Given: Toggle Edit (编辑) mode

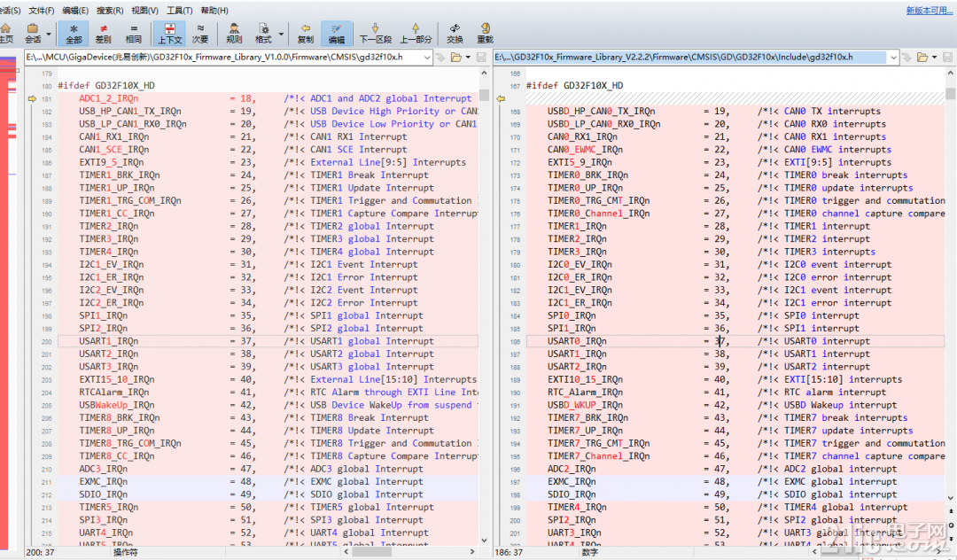Looking at the screenshot, I should [337, 33].
